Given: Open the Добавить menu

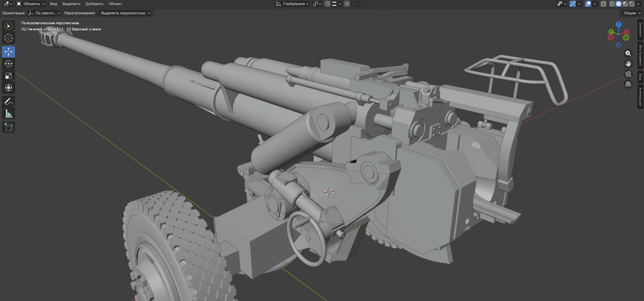Looking at the screenshot, I should (94, 4).
